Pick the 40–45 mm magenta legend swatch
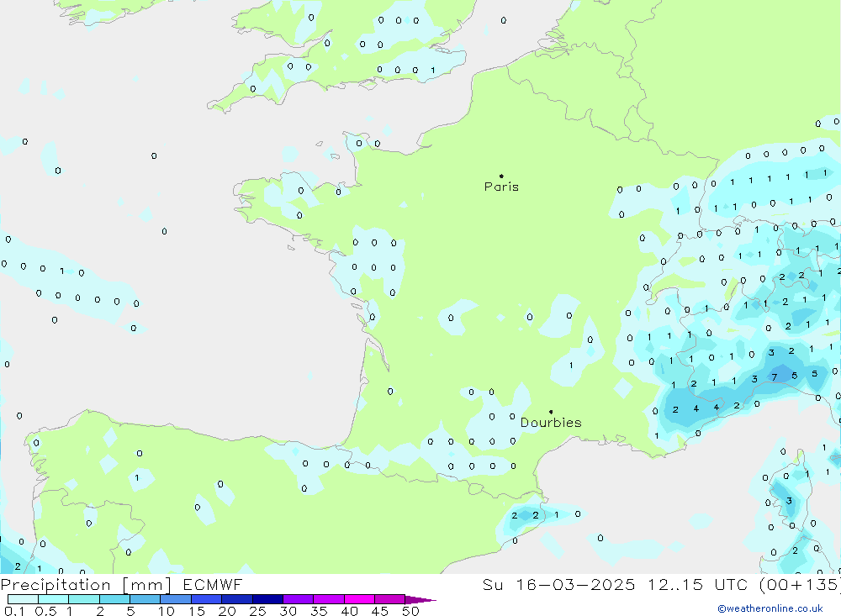 tap(359, 599)
